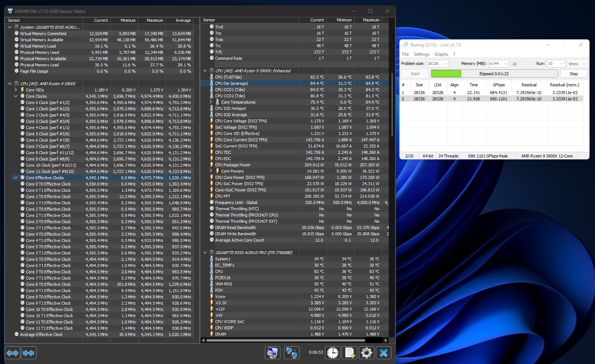Expand the Core Temperatures group
The image size is (595, 364).
(211, 102)
